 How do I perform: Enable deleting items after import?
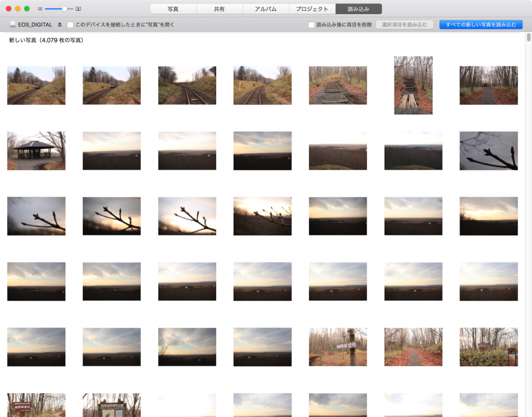click(311, 24)
